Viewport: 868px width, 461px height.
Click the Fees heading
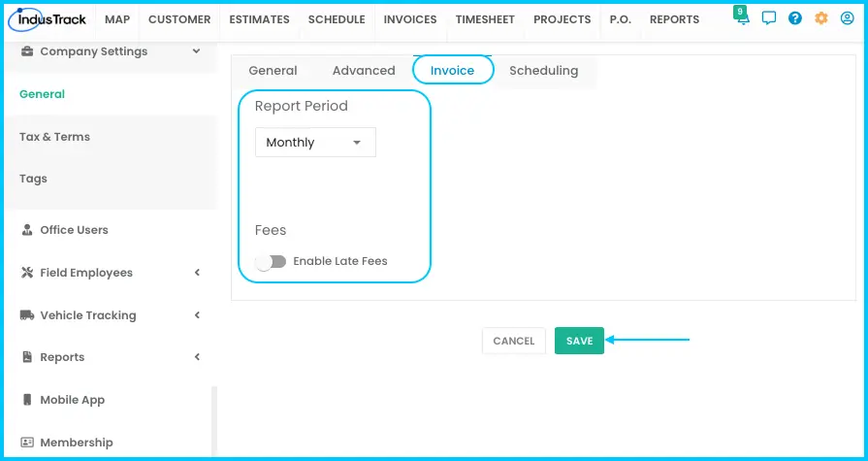click(271, 230)
